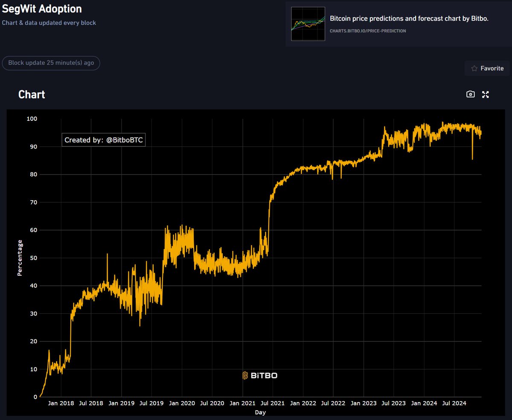Click the Chart & data updated every block text

[x=49, y=23]
